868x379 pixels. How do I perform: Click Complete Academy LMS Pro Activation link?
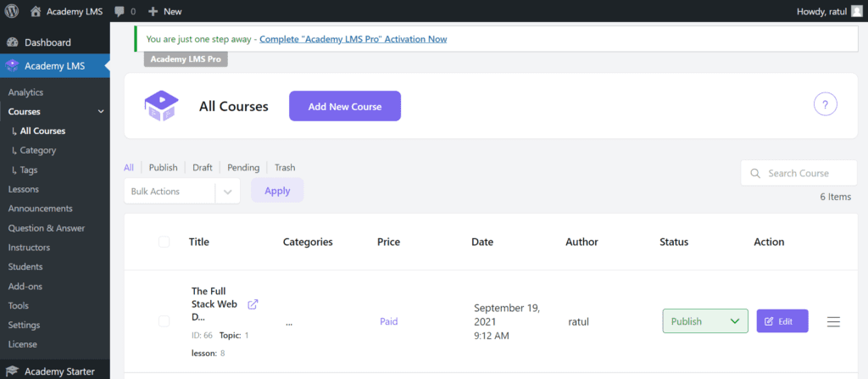(x=353, y=39)
